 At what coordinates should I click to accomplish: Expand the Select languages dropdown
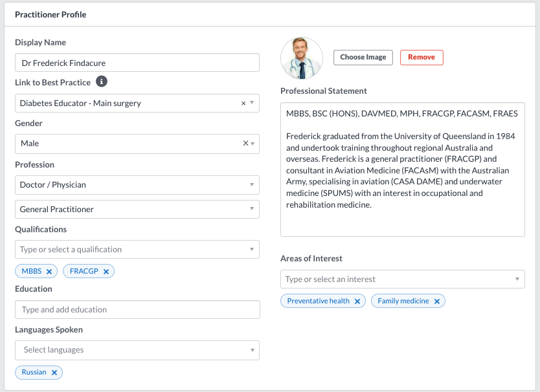[137, 350]
